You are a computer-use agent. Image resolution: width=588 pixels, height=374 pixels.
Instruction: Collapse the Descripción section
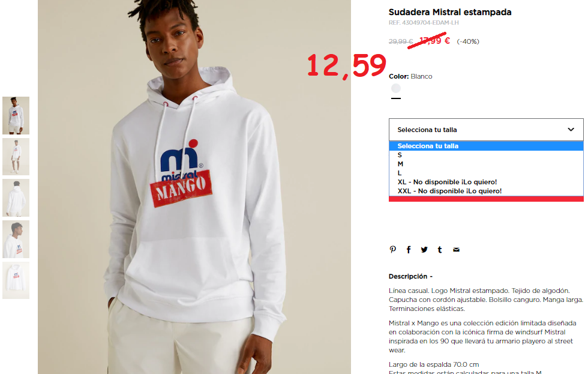(410, 277)
